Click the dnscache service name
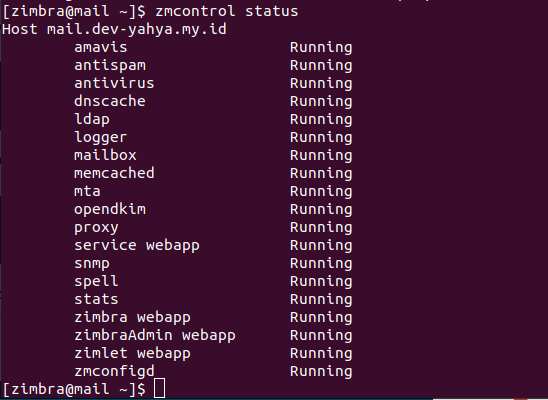 (110, 101)
